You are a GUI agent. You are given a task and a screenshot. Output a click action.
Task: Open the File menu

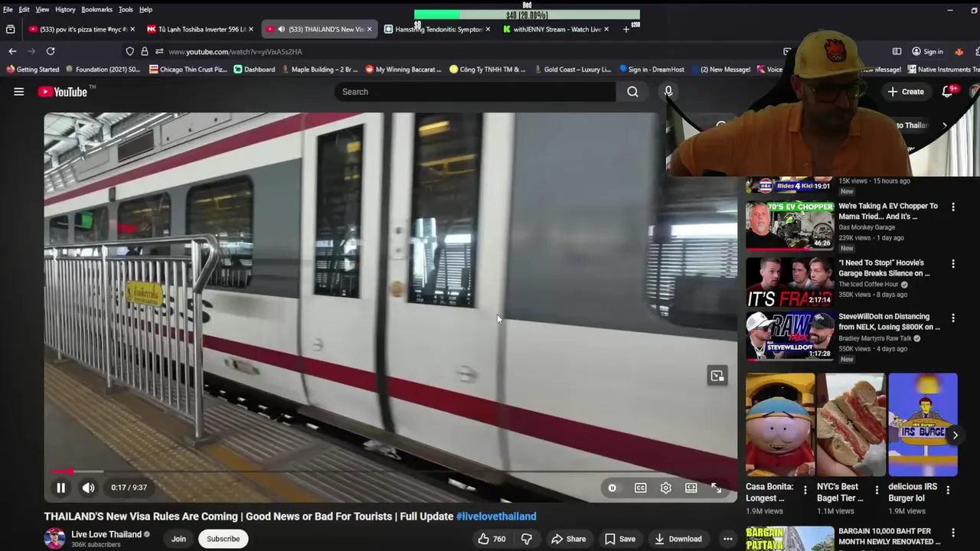point(8,9)
